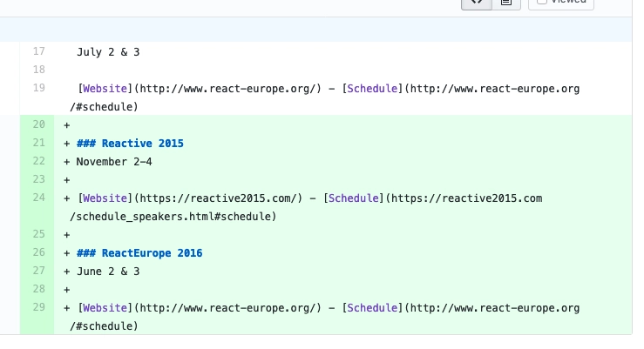The width and height of the screenshot is (644, 349).
Task: Click the text "November 2-4"
Action: tap(114, 162)
